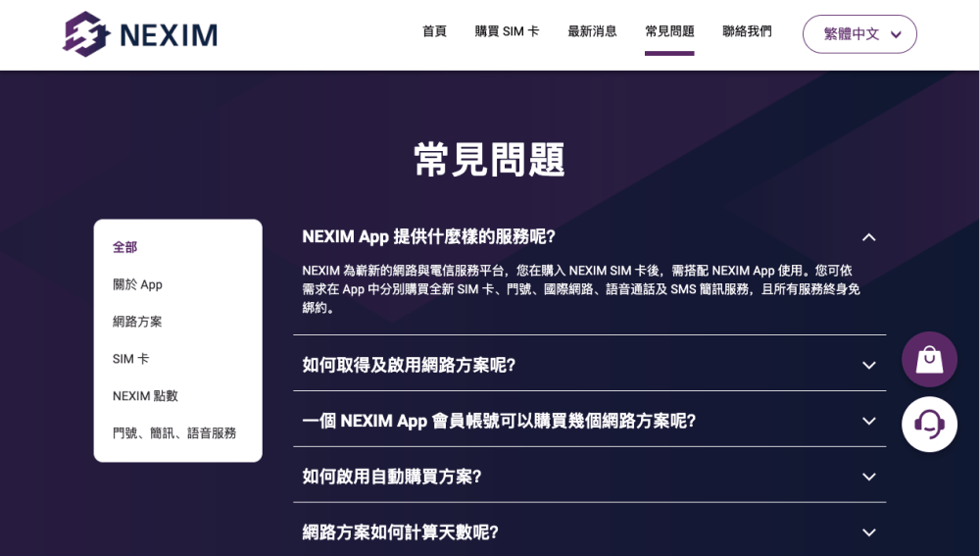Screen dimensions: 980x556
Task: Filter FAQs by NEXIM 點數
Action: click(x=145, y=396)
